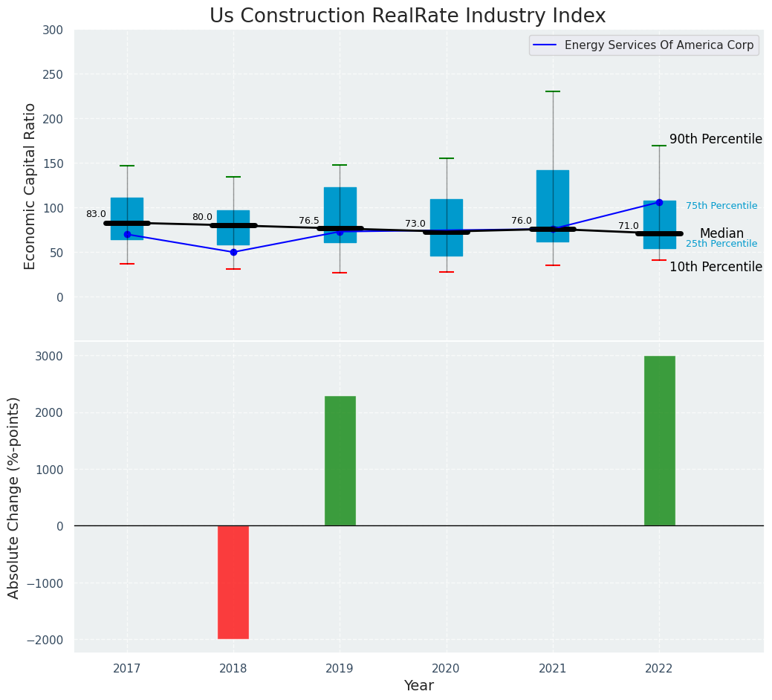Click the '90th Percentile' annotation

(x=716, y=139)
